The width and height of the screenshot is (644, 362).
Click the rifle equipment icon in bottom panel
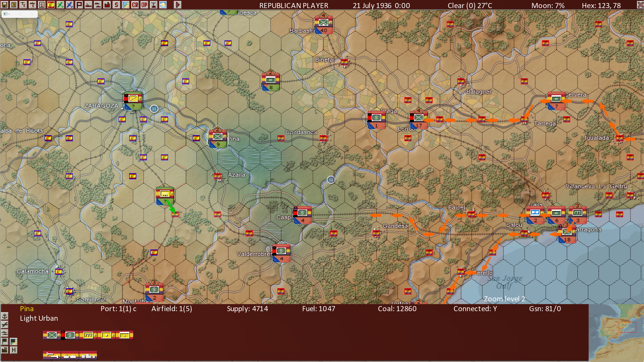pos(52,355)
